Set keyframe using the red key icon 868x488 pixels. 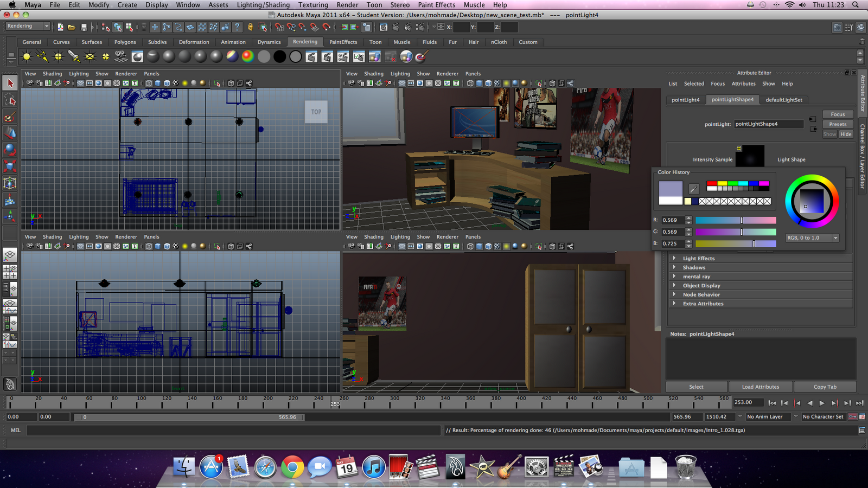click(x=853, y=416)
